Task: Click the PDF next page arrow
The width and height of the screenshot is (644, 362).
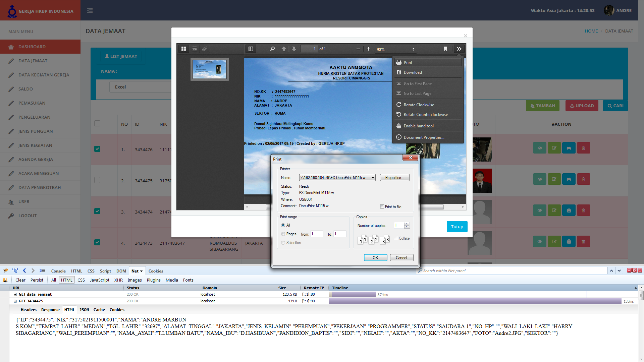Action: point(294,49)
